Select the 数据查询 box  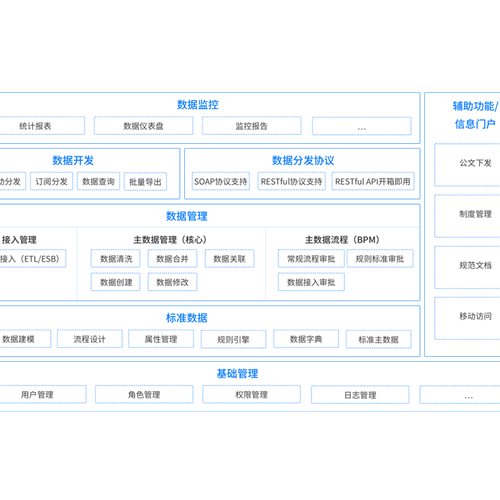(x=98, y=181)
